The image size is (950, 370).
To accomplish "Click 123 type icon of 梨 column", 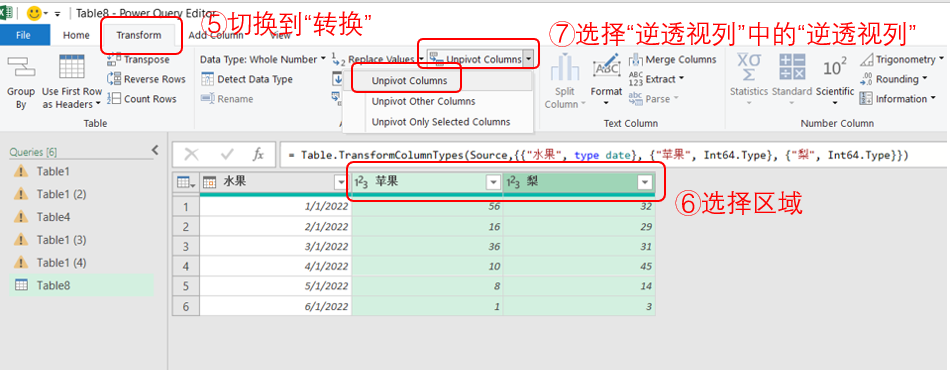I will click(x=513, y=182).
